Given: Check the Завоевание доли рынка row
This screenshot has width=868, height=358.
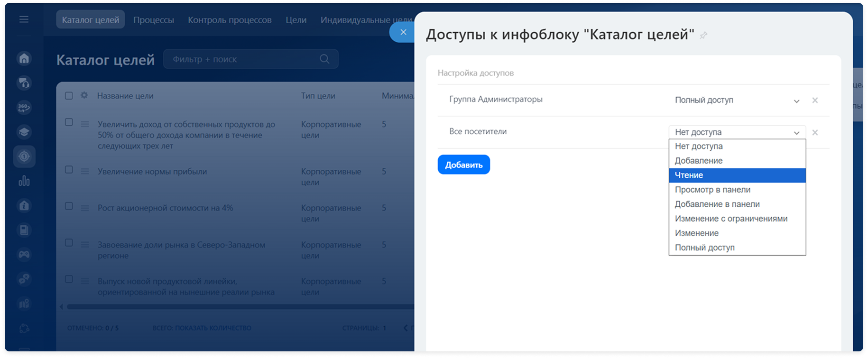Looking at the screenshot, I should tap(69, 243).
